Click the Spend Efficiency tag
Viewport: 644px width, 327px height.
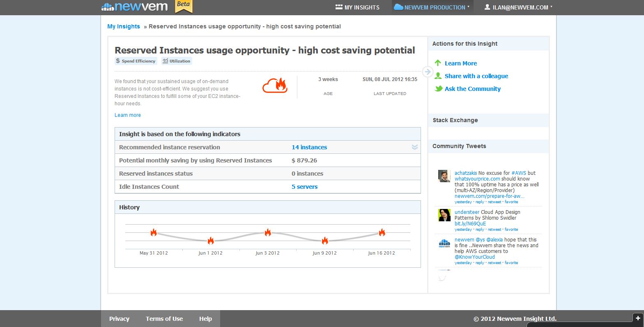tap(136, 61)
